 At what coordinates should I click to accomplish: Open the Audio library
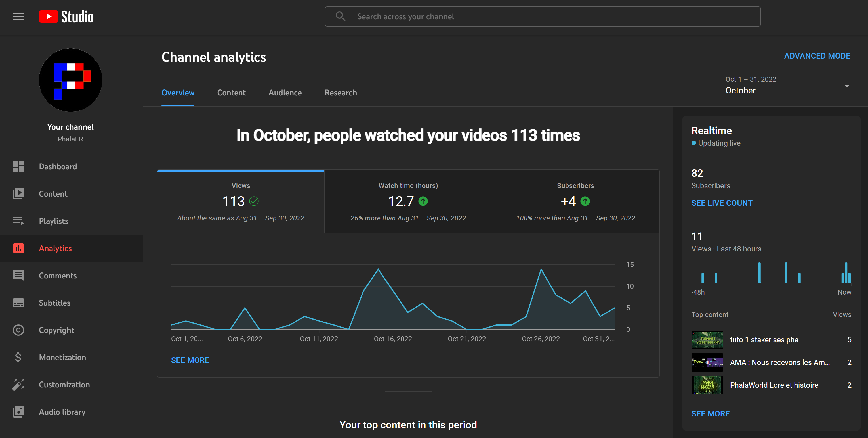coord(62,412)
